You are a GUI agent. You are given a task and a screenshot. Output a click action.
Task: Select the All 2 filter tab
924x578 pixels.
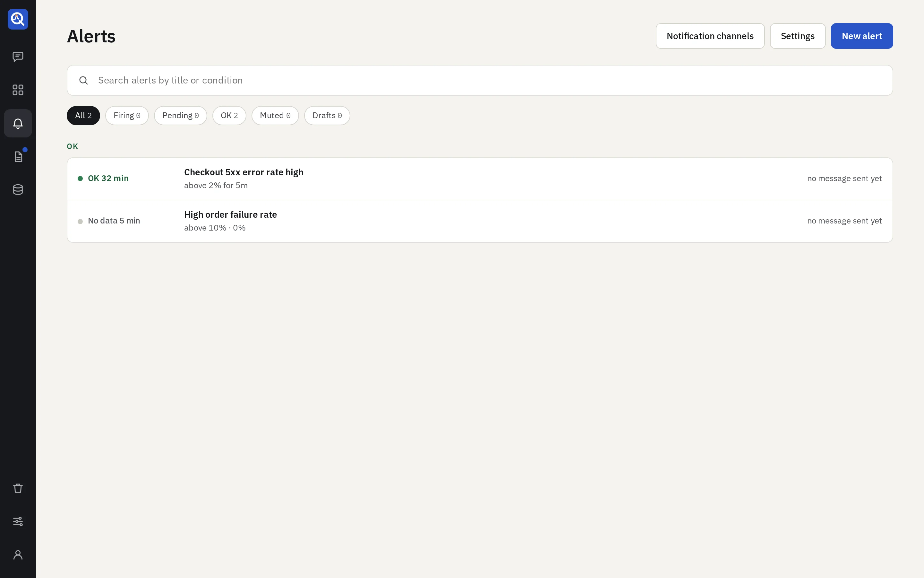tap(83, 116)
